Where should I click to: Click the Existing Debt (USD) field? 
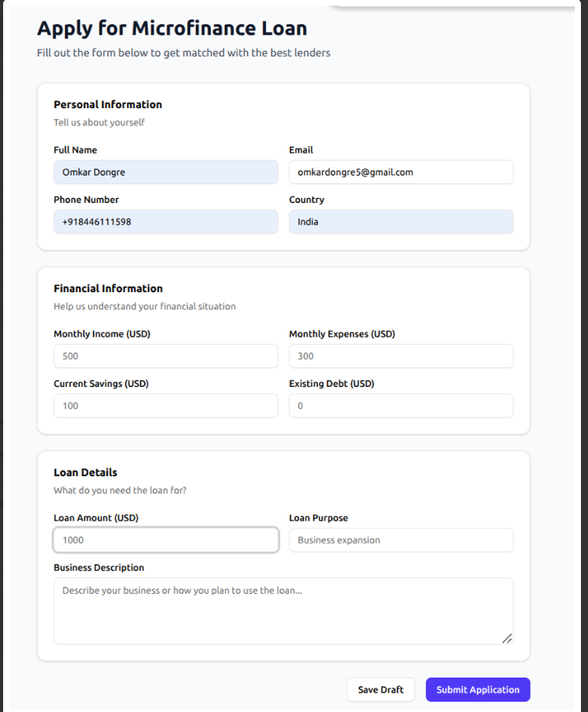pyautogui.click(x=401, y=406)
